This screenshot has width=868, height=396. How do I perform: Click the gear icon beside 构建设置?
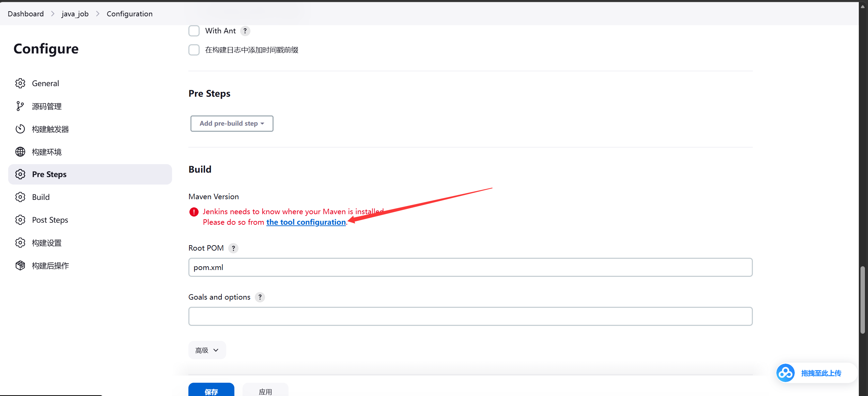click(x=20, y=243)
